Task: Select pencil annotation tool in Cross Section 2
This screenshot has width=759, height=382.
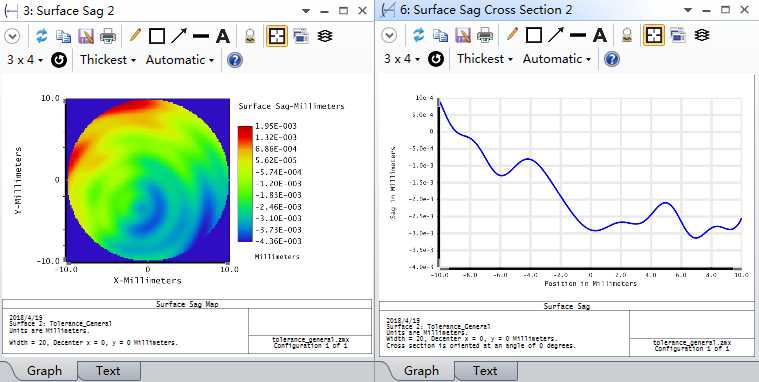Action: click(x=512, y=34)
